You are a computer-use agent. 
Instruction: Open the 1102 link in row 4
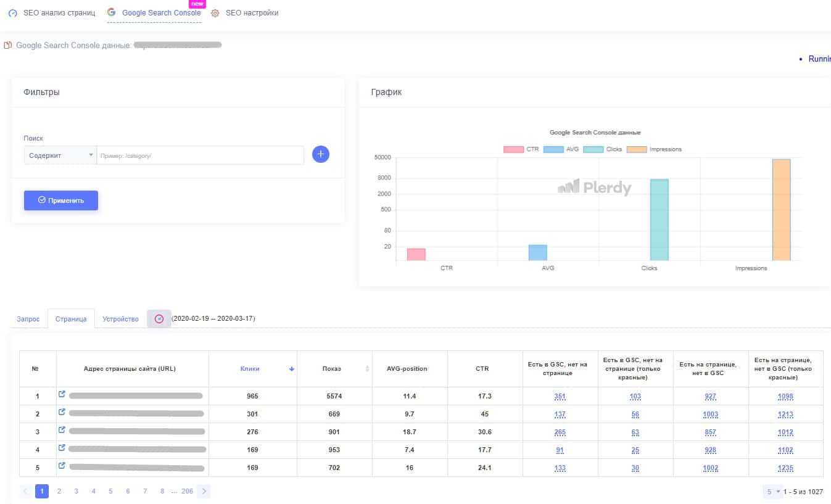click(x=786, y=450)
